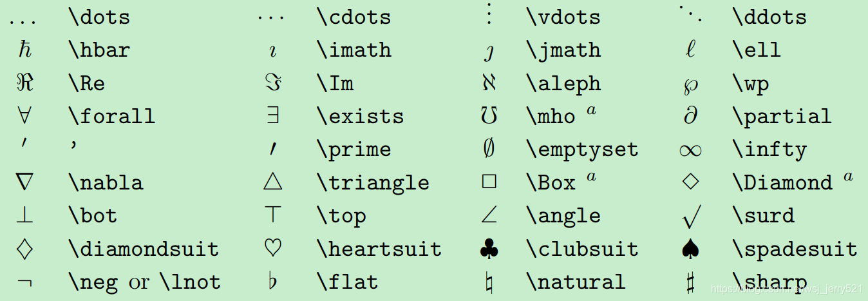The height and width of the screenshot is (301, 868).
Task: Click the infinity symbol
Action: pos(690,151)
